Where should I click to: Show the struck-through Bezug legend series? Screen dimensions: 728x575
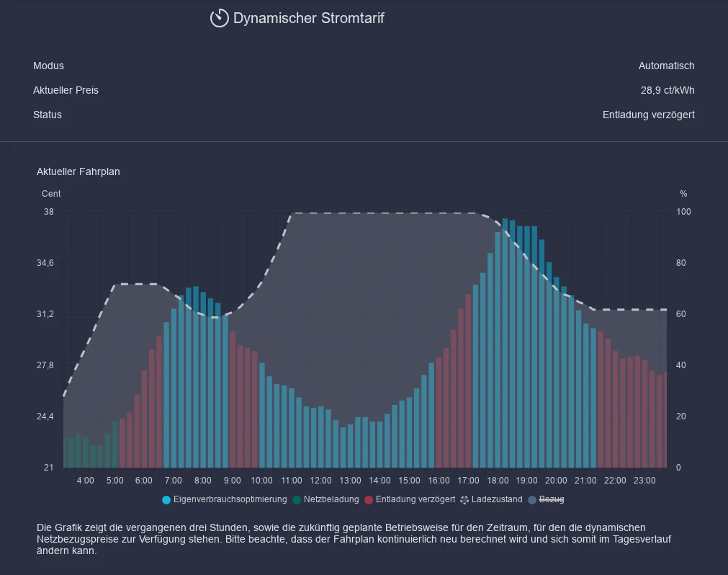click(x=546, y=500)
